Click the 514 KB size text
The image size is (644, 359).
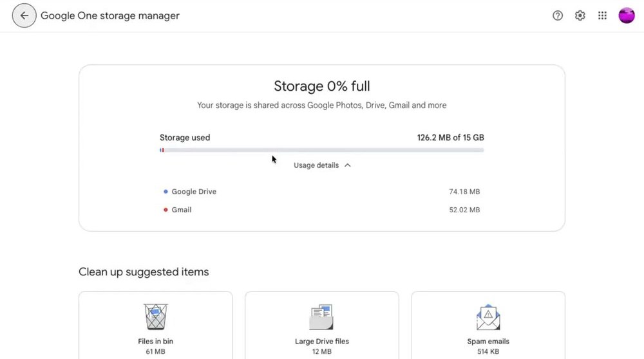(488, 352)
